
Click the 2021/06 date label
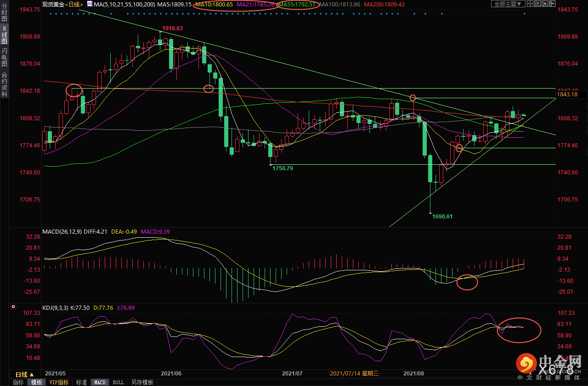tap(171, 374)
